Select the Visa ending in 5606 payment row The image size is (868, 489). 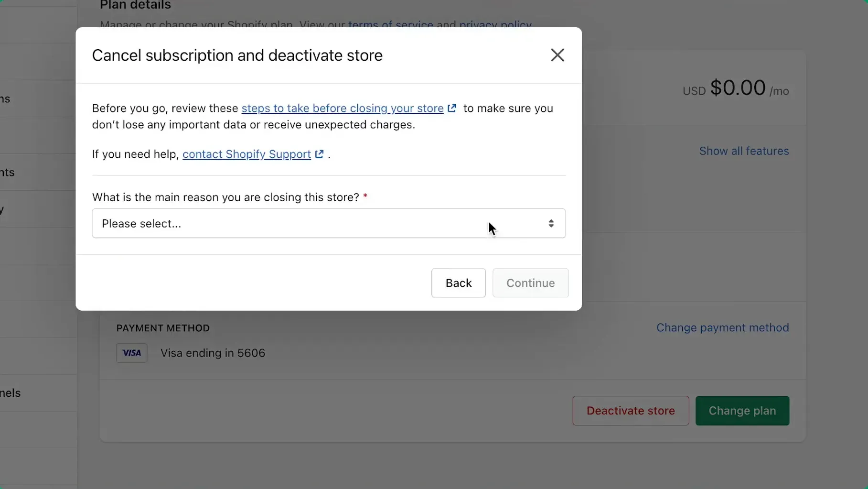pyautogui.click(x=213, y=353)
